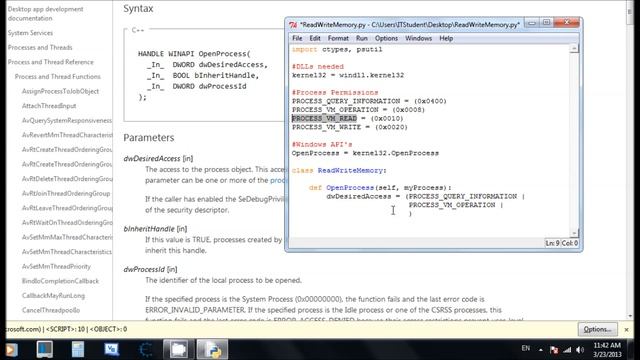The height and width of the screenshot is (360, 640).
Task: Open the Help menu in IDLE editor
Action: (x=446, y=38)
